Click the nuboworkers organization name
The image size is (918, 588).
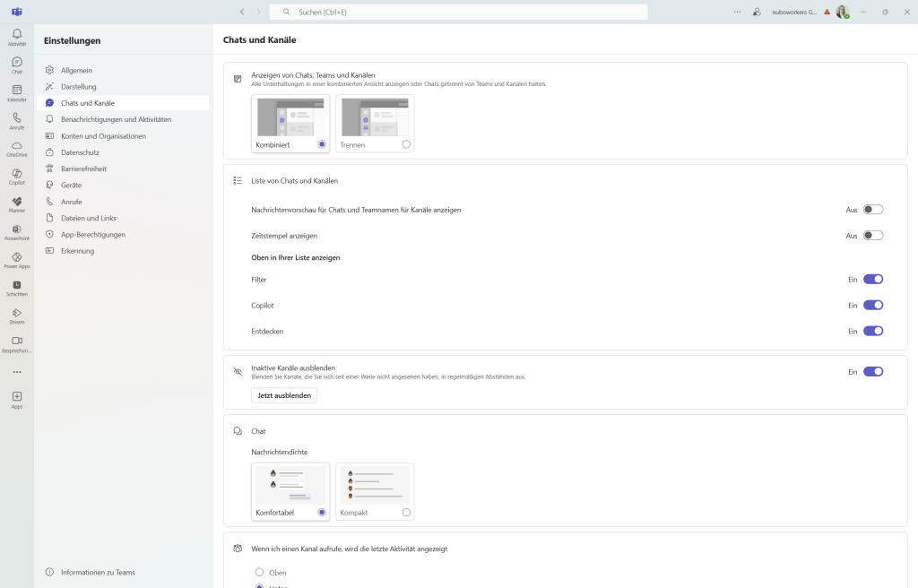coord(794,12)
